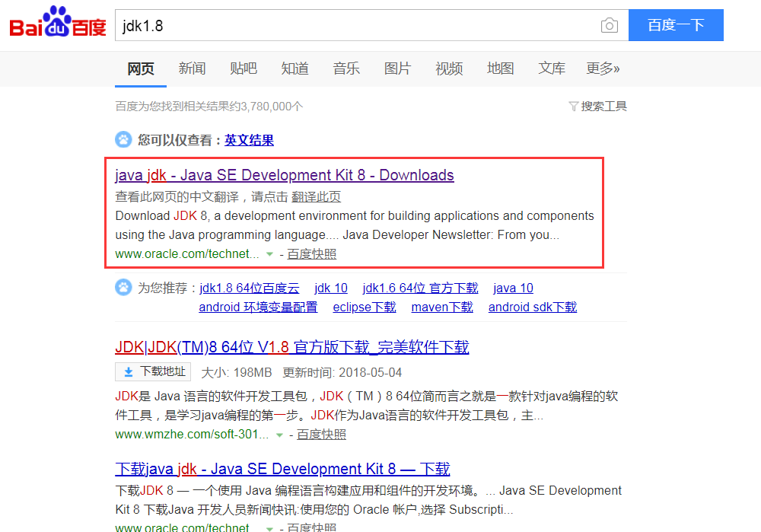The height and width of the screenshot is (532, 761).
Task: Expand arrow next to www.wmzhe.com URL
Action: click(279, 435)
